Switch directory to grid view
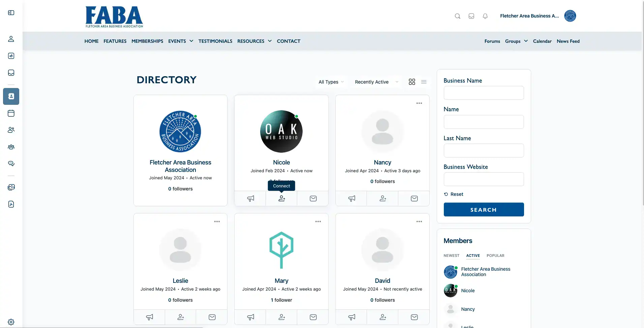 (x=412, y=82)
